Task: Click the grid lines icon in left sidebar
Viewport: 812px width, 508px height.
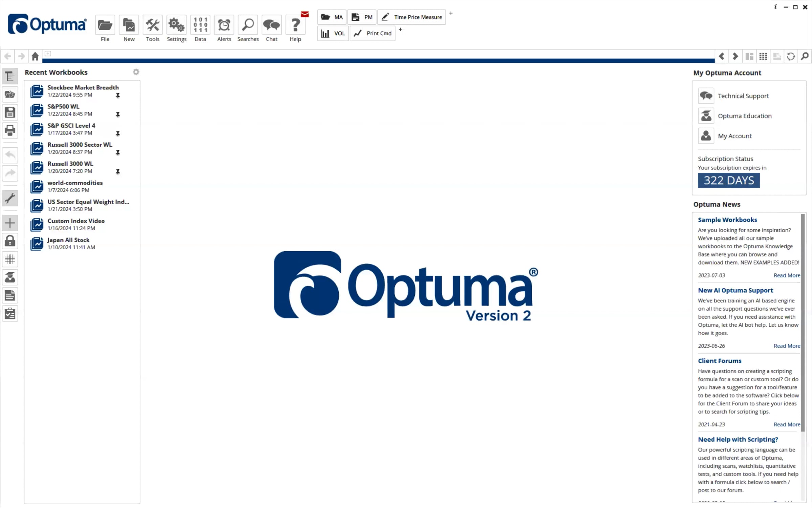Action: coord(10,259)
